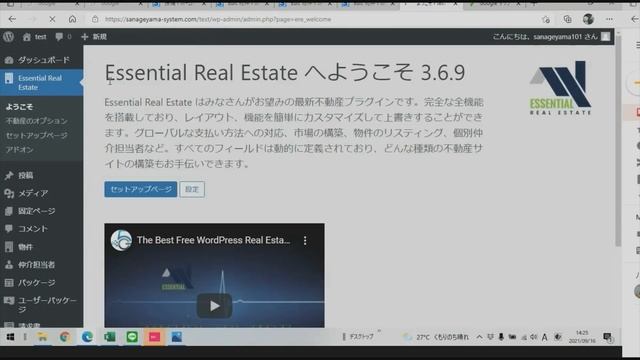
Task: Show hidden system tray icons
Action: coord(480,337)
